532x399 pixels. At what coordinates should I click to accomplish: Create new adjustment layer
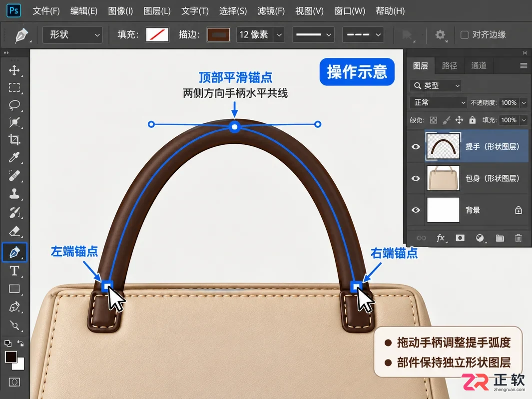tap(480, 238)
